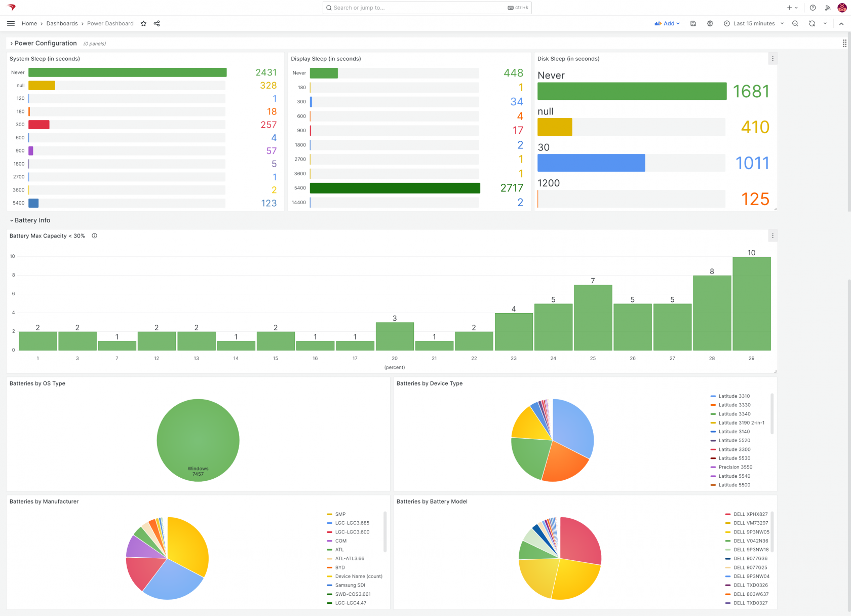Select DELL 9077G36 legend entry
Viewport: 851px width, 616px height.
(x=750, y=559)
